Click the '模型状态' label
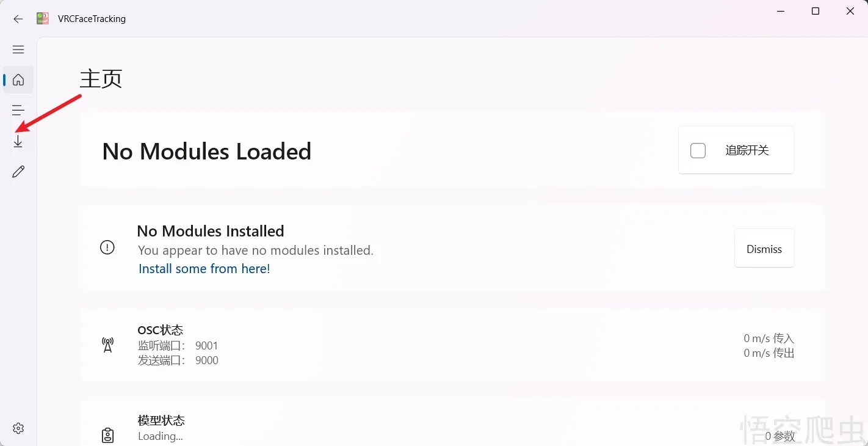This screenshot has height=446, width=868. click(x=161, y=420)
